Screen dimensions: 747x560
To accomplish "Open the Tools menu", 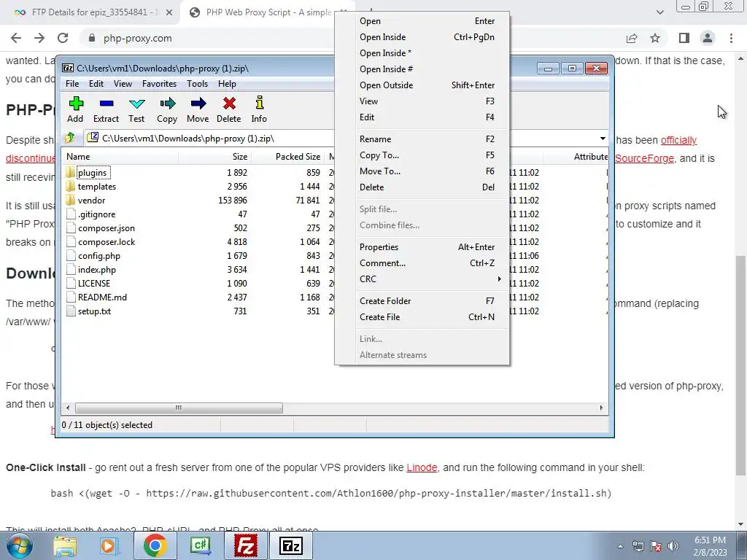I will [x=197, y=84].
